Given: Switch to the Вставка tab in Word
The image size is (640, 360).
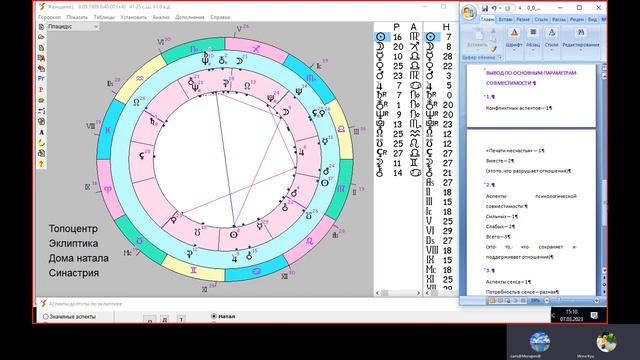Looking at the screenshot, I should pyautogui.click(x=505, y=20).
